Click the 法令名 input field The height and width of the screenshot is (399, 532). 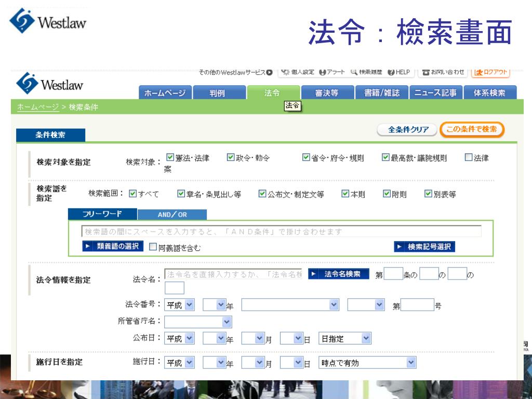tap(233, 274)
